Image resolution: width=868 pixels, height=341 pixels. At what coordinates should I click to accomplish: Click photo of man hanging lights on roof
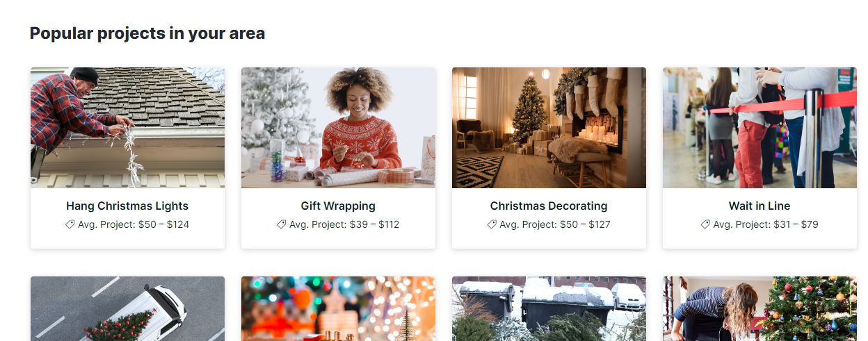pyautogui.click(x=127, y=128)
